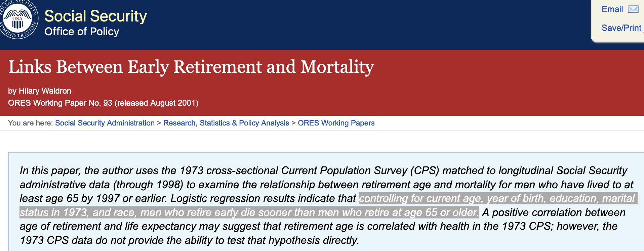The width and height of the screenshot is (644, 251).
Task: Click the released August 2001 text
Action: 157,103
